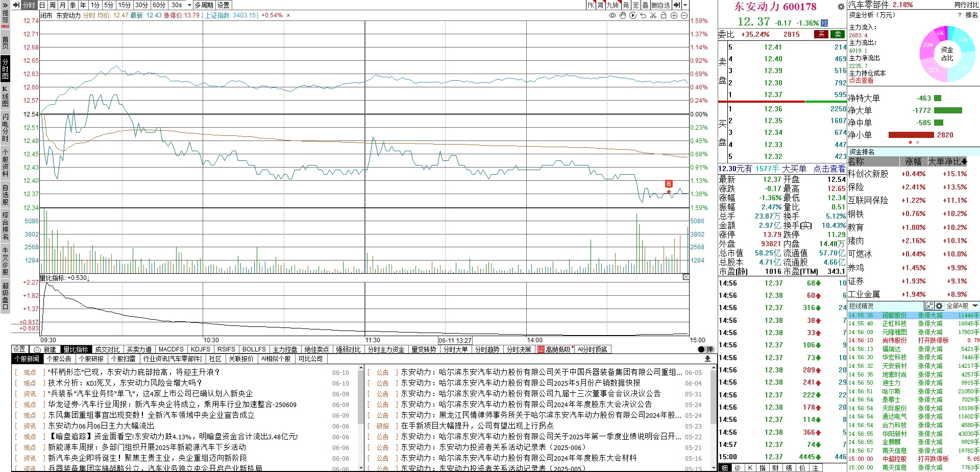Click the skip-to-end arrow icon in toolbar

677,5
